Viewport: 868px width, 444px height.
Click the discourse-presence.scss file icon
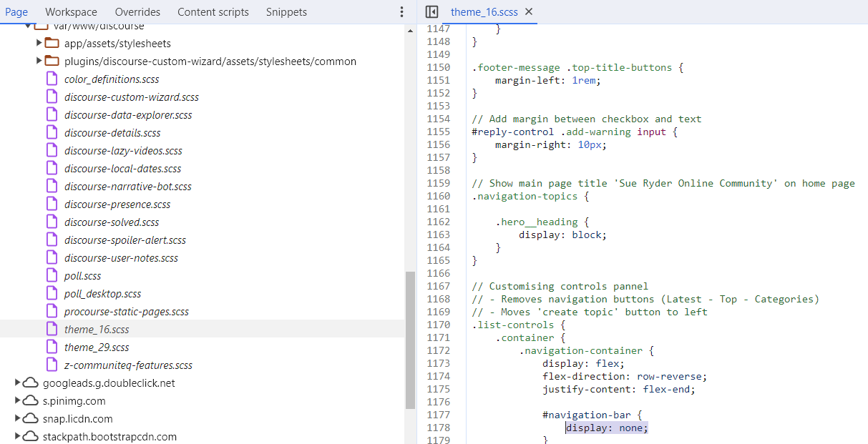point(51,204)
